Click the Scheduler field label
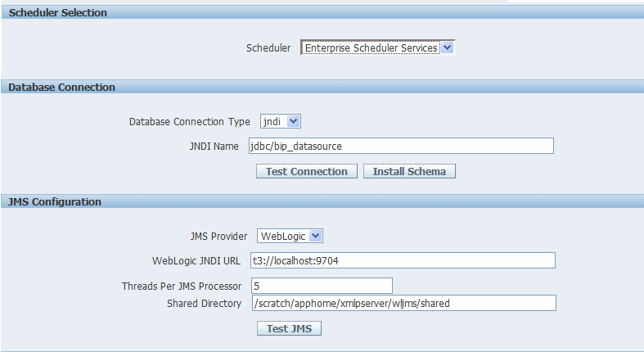 click(x=268, y=48)
